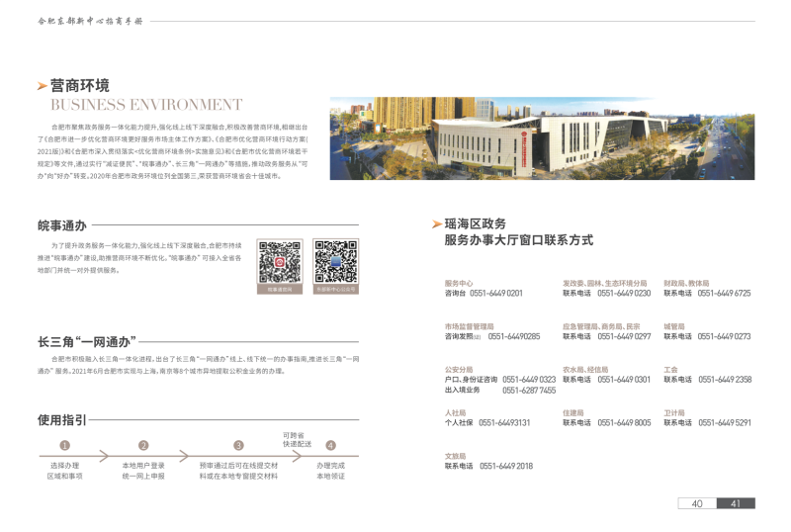The width and height of the screenshot is (791, 532).
Task: Click the 服务中心 phone number 0551-6449 0201
Action: [x=495, y=294]
